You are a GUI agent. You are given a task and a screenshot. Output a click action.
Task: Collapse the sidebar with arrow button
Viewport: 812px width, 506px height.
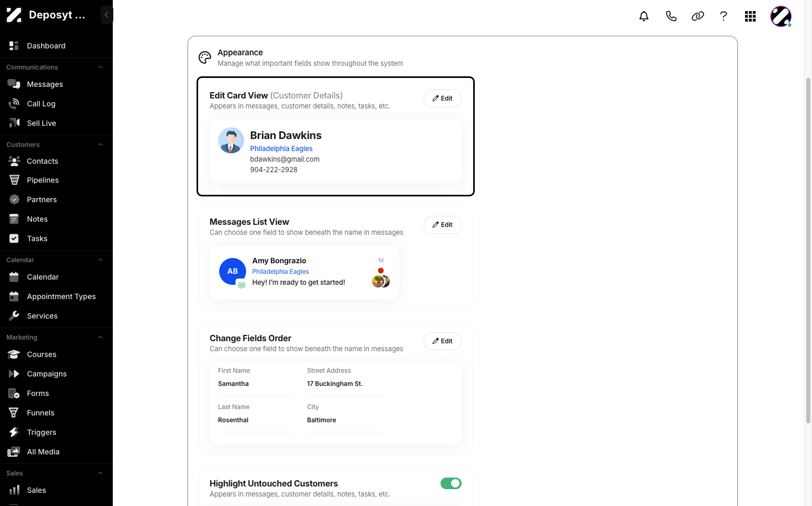coord(106,15)
